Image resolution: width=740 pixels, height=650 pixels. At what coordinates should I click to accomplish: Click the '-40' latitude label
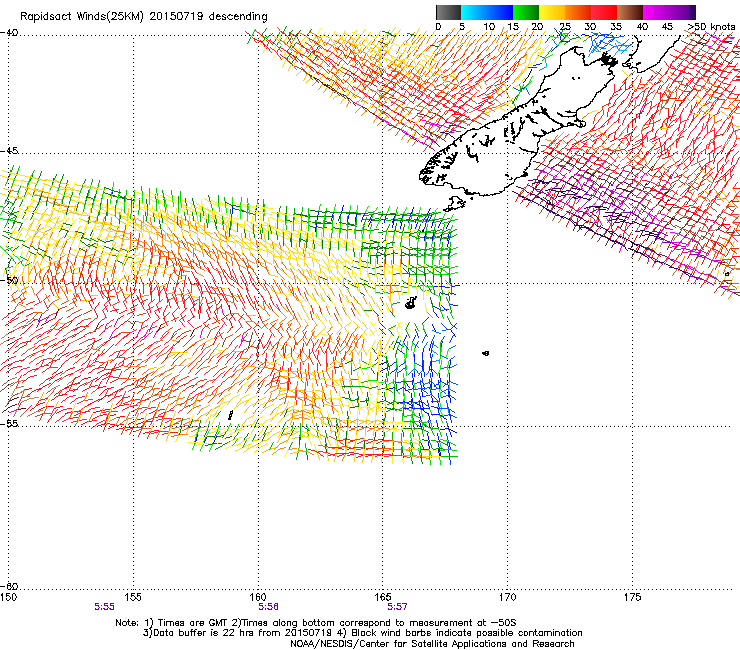tap(9, 33)
